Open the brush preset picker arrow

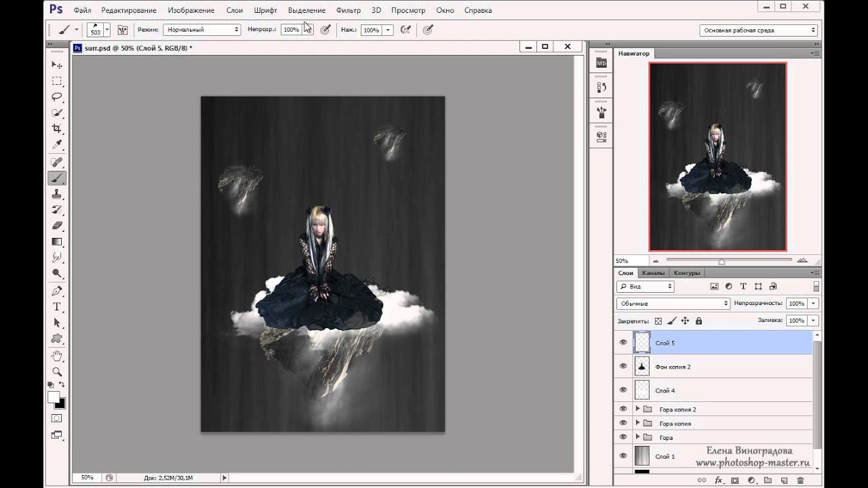pyautogui.click(x=107, y=30)
